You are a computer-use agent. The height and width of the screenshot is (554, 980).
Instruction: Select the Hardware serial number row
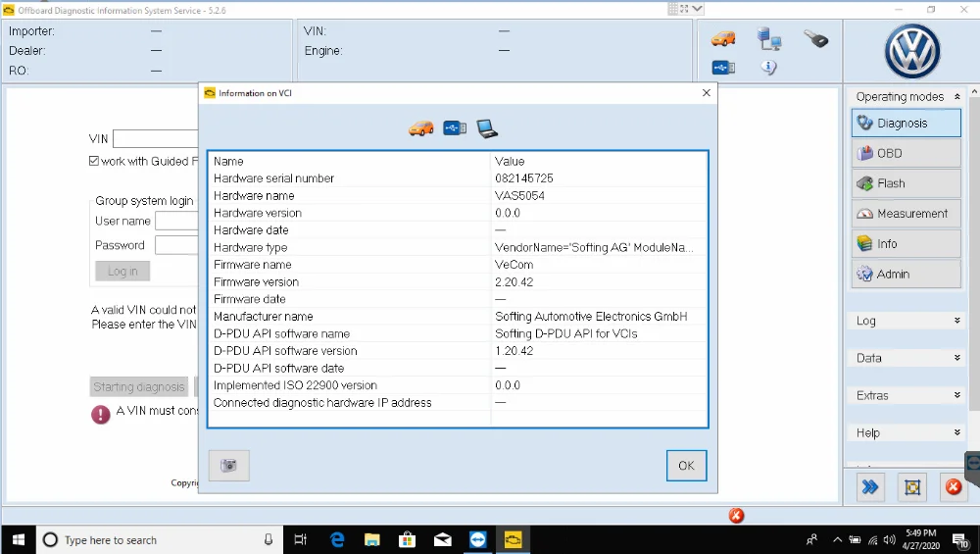coord(458,178)
